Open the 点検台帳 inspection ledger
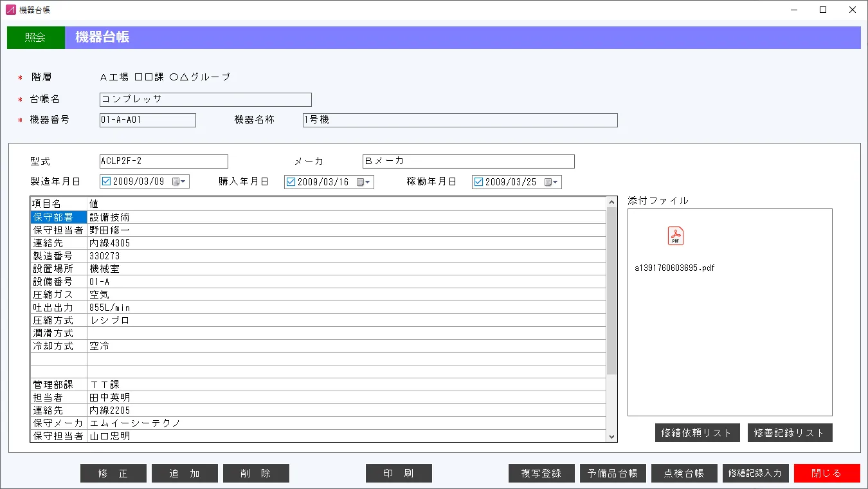Viewport: 868px width, 489px height. coord(684,473)
